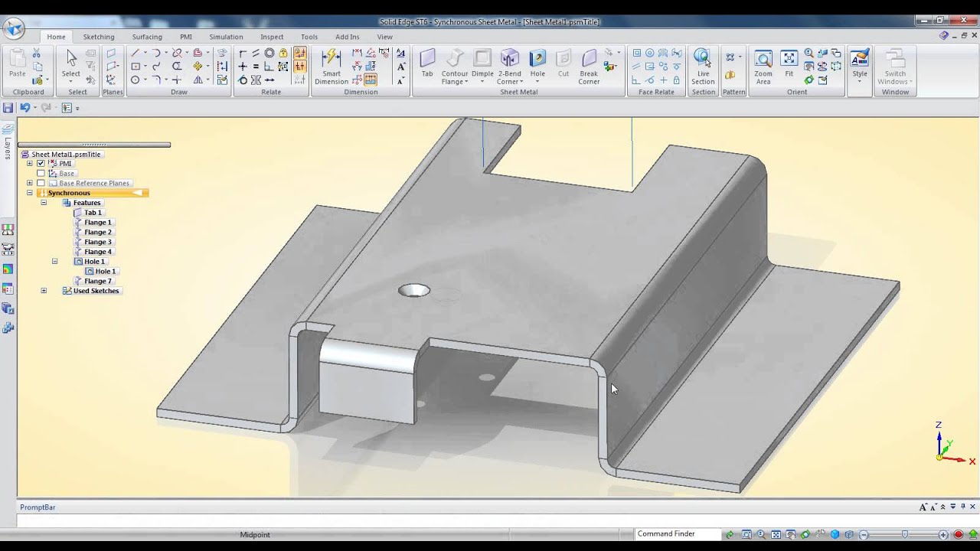
Task: Click the Style painter icon
Action: tap(860, 59)
